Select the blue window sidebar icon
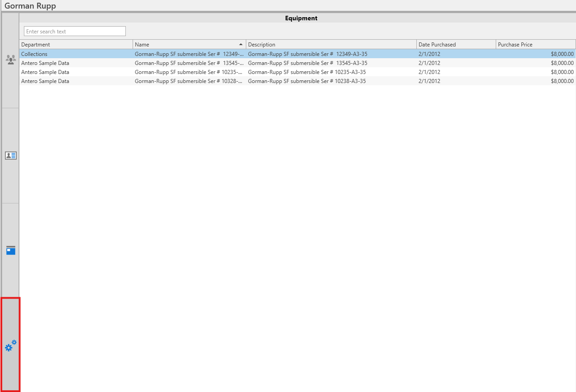 10,250
